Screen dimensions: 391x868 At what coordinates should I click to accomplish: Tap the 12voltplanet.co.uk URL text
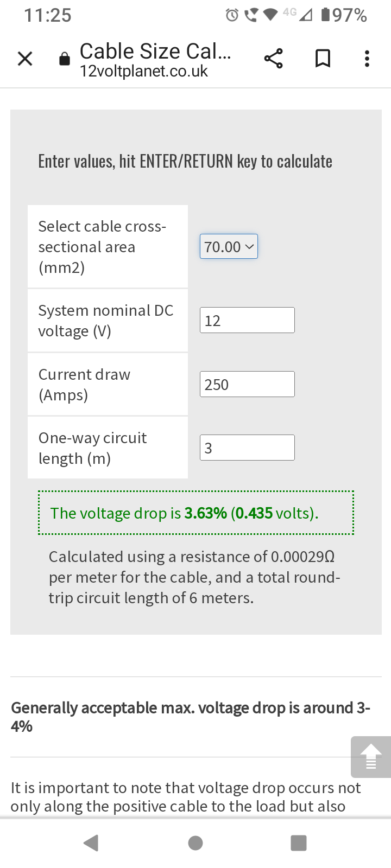coord(144,71)
